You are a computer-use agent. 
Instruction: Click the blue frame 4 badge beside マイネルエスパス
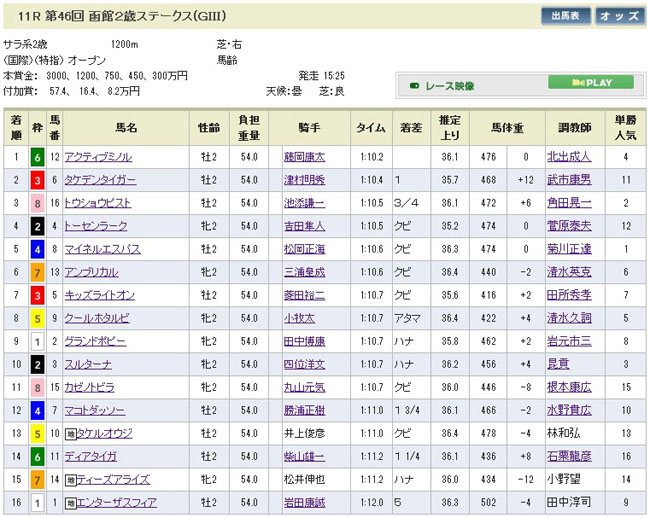click(x=36, y=247)
